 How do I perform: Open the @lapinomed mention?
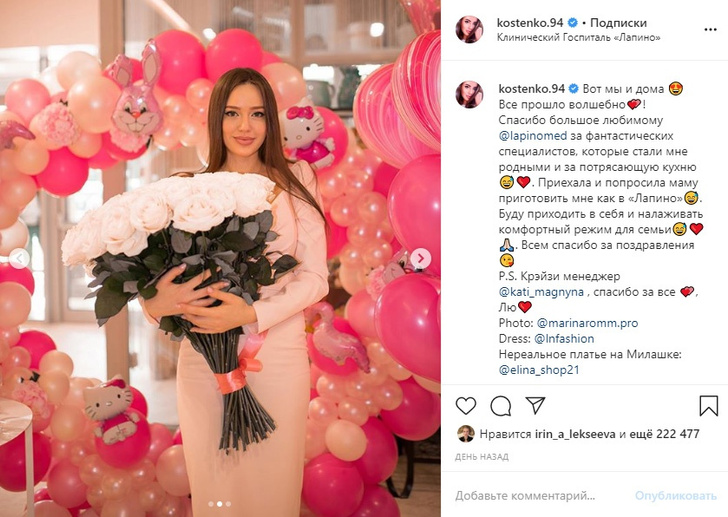pos(533,136)
